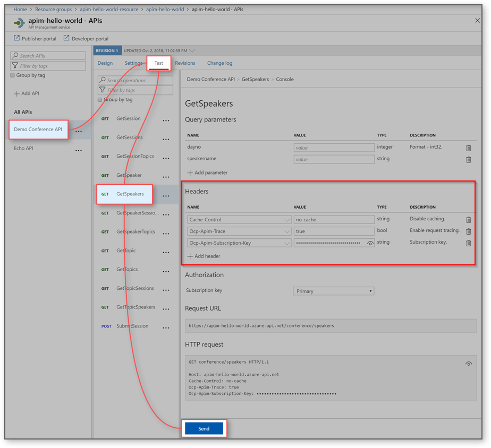Expand the revision updated timestamp chevron
The image size is (491, 448).
click(x=192, y=50)
